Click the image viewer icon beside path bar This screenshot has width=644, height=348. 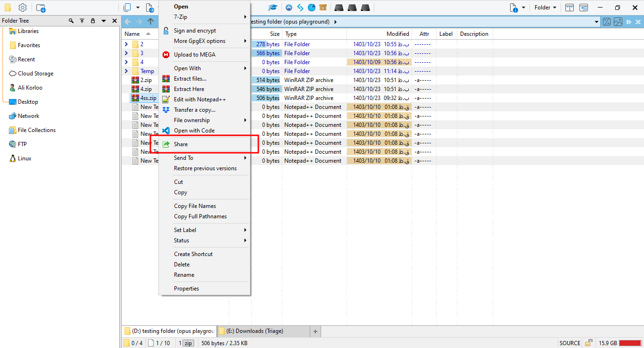coord(618,22)
